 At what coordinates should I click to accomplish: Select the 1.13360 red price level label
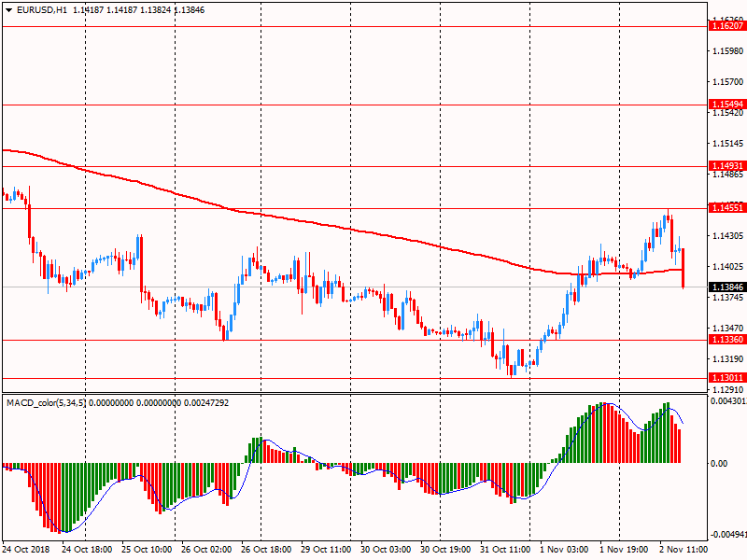point(727,339)
